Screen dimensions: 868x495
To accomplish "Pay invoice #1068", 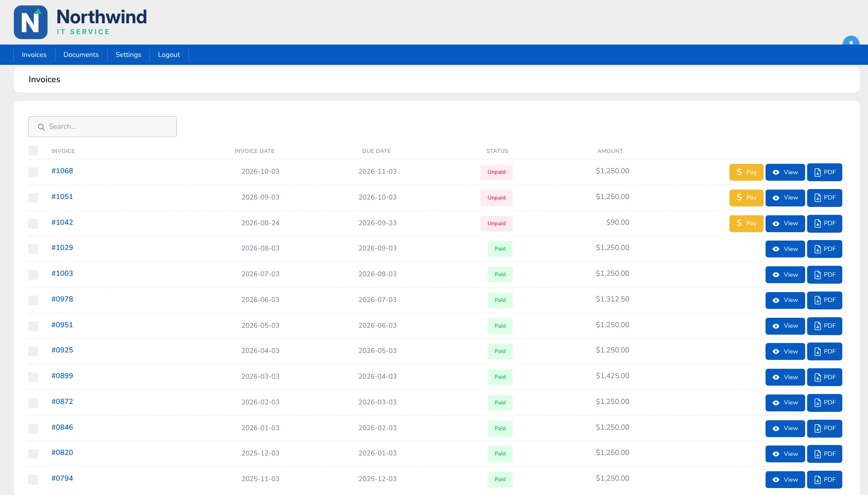I will (x=746, y=172).
